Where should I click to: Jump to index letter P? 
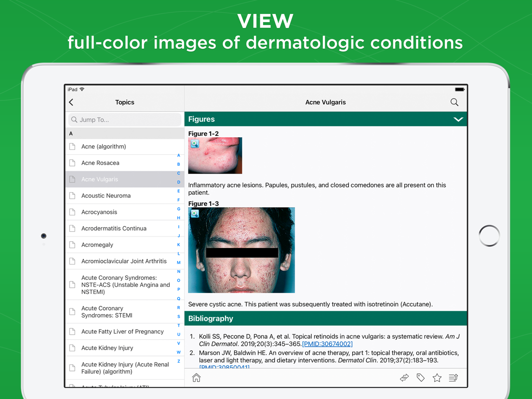(x=178, y=290)
